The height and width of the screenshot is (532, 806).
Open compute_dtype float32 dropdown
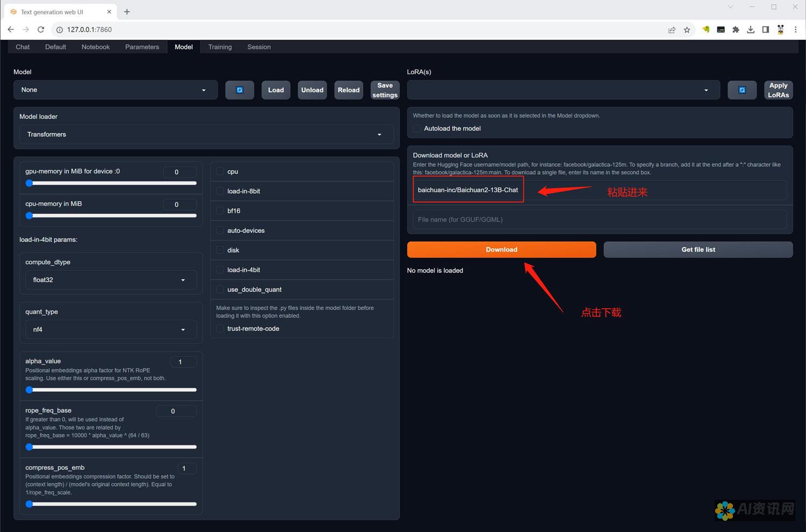tap(111, 280)
